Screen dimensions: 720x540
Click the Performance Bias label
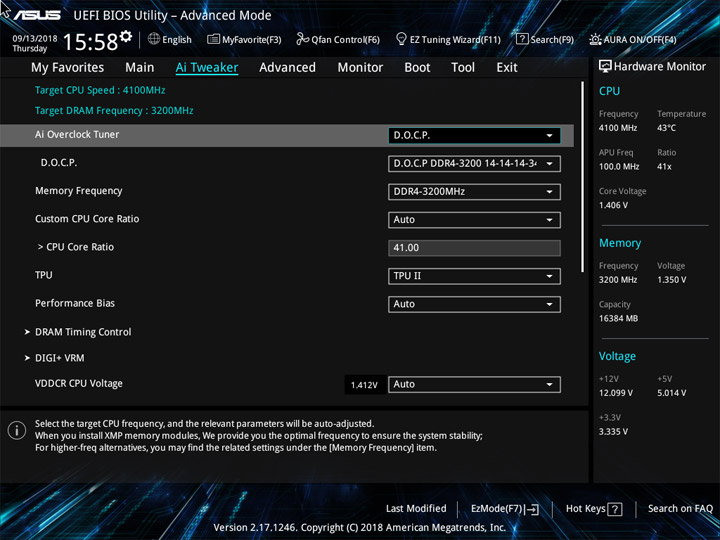click(x=75, y=303)
